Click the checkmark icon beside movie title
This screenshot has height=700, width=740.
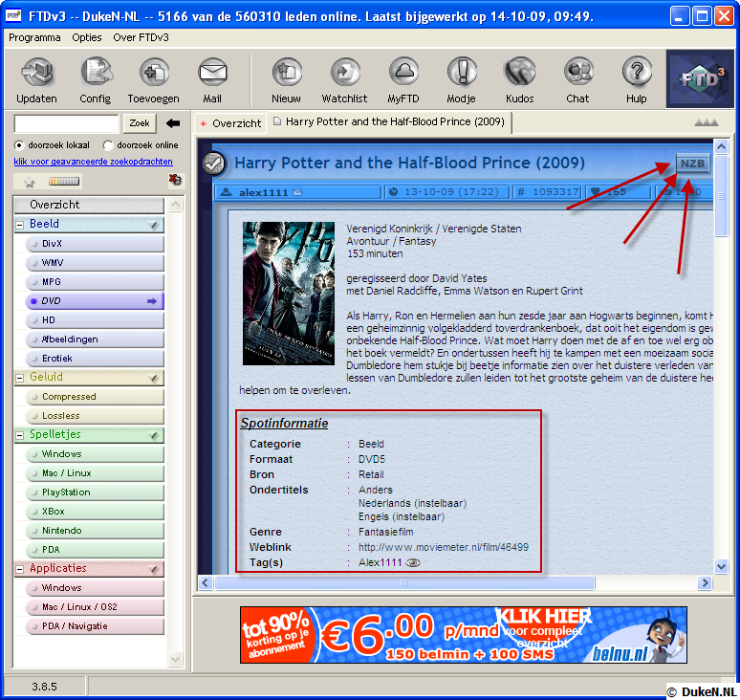pos(213,164)
